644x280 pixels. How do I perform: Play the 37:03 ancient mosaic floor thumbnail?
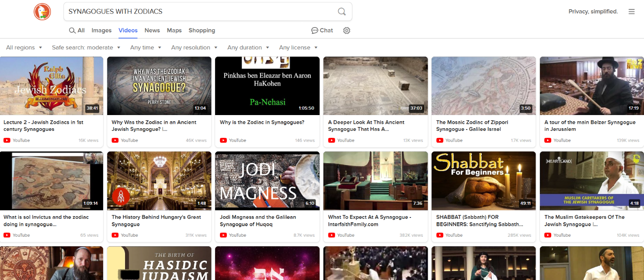pyautogui.click(x=376, y=86)
